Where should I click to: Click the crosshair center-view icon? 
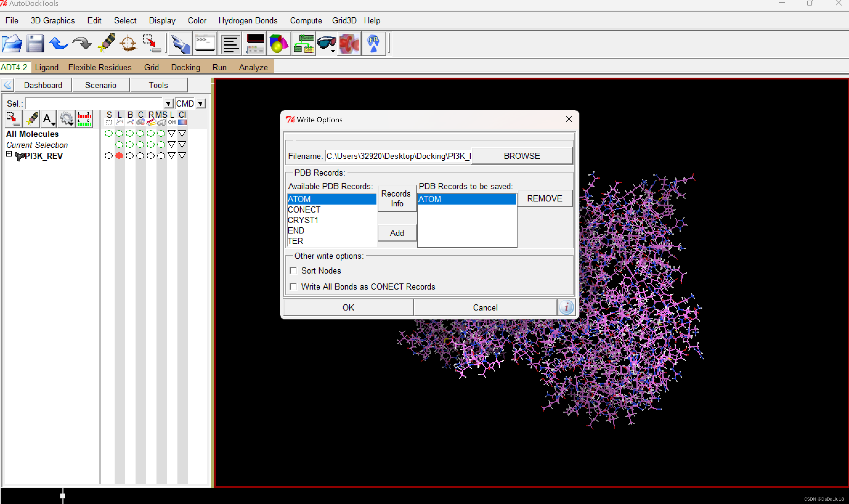128,43
